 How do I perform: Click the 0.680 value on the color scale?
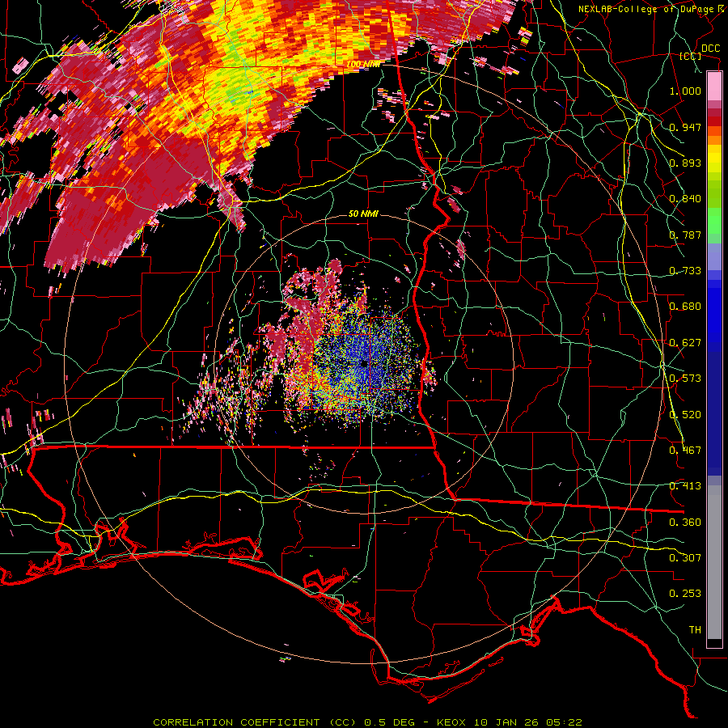[685, 307]
